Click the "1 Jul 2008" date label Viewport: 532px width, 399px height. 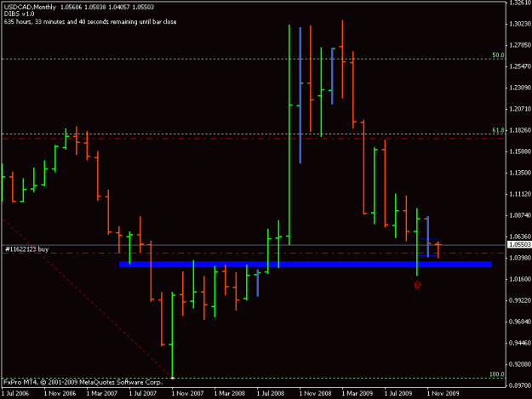(x=271, y=393)
